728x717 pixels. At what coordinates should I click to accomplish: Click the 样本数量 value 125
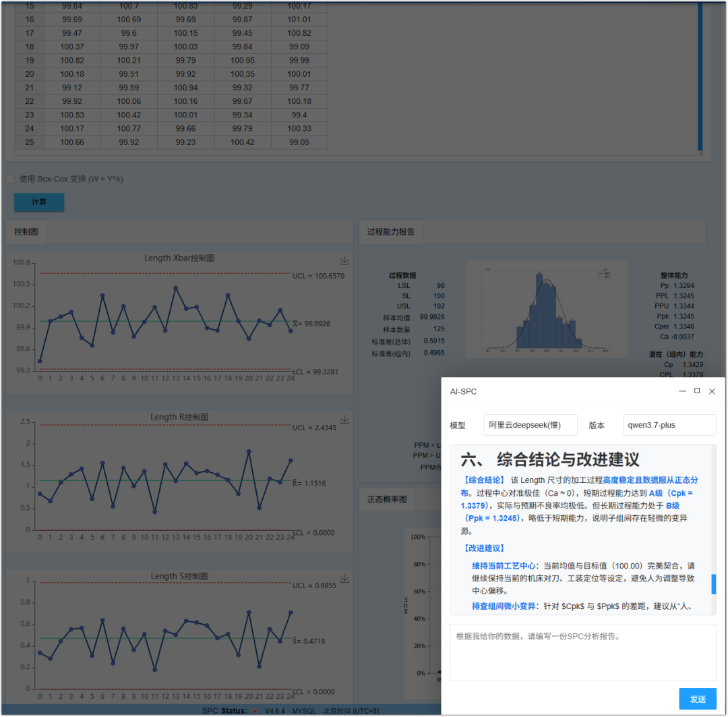[439, 329]
